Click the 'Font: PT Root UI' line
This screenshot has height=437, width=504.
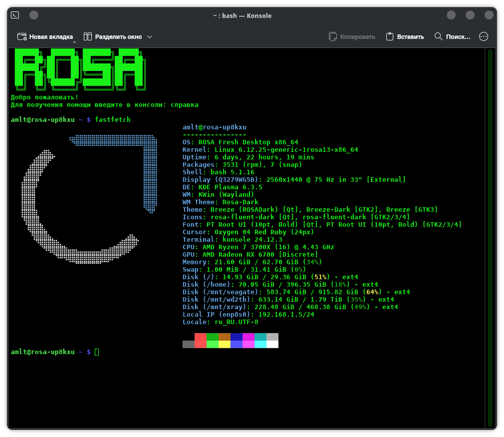point(322,225)
